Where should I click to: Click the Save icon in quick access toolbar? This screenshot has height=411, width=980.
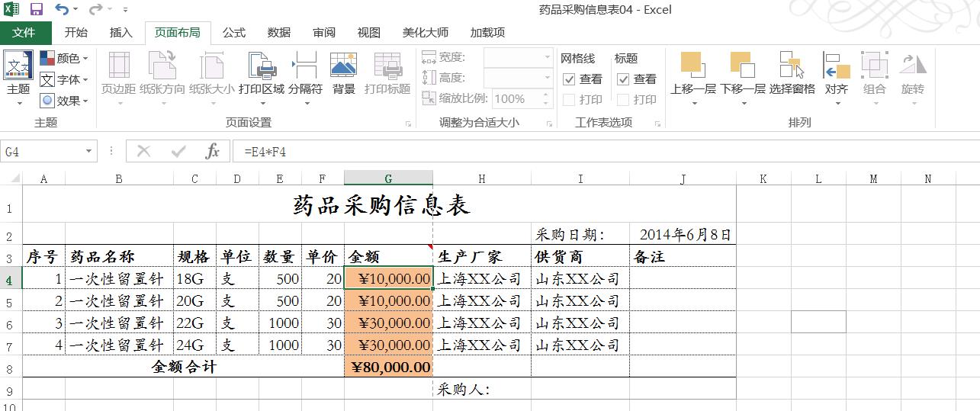[36, 10]
